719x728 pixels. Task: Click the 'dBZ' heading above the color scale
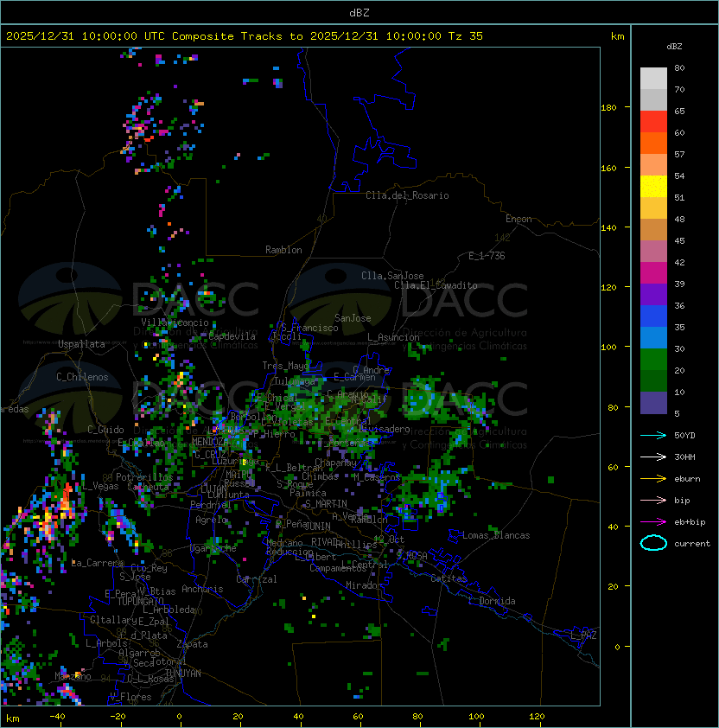coord(674,47)
